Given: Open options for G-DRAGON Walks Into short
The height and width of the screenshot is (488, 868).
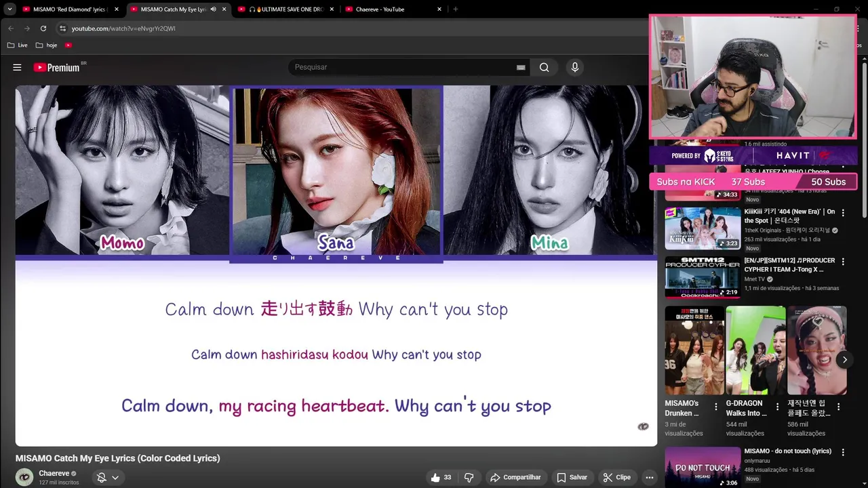Looking at the screenshot, I should pyautogui.click(x=777, y=407).
